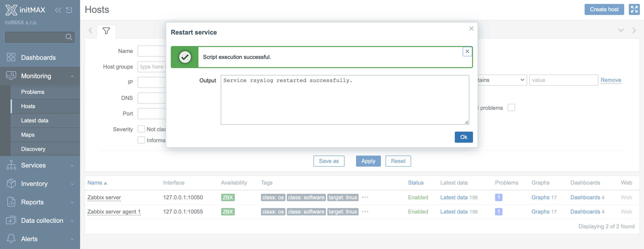644x249 pixels.
Task: Click the search magnifier icon in sidebar
Action: [69, 37]
